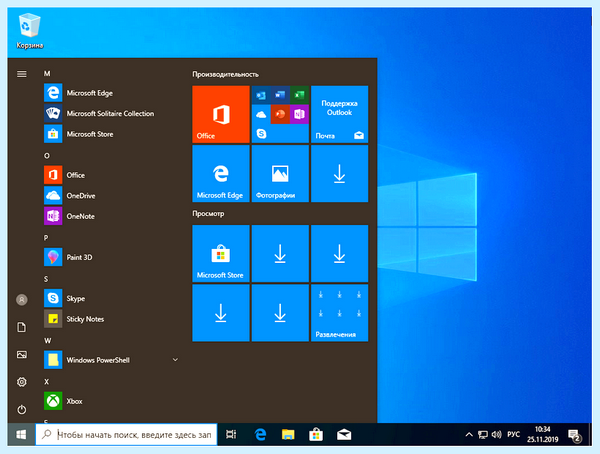Open Word from the Office apps tile

[x=280, y=95]
